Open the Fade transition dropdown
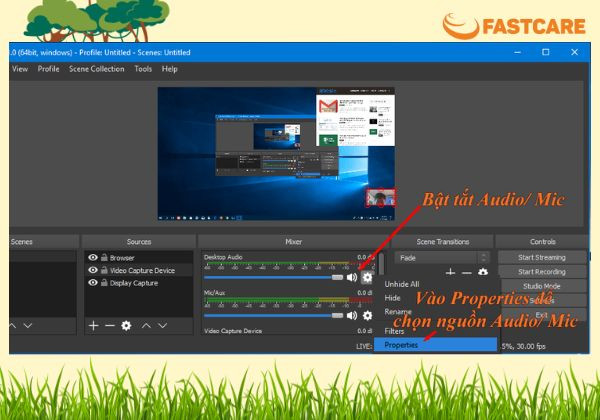The image size is (600, 420). coord(442,258)
